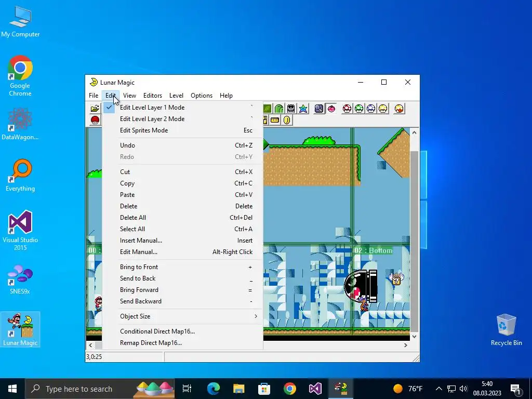Click the blue mushroom toolbar icon
This screenshot has width=532, height=399.
tap(371, 109)
